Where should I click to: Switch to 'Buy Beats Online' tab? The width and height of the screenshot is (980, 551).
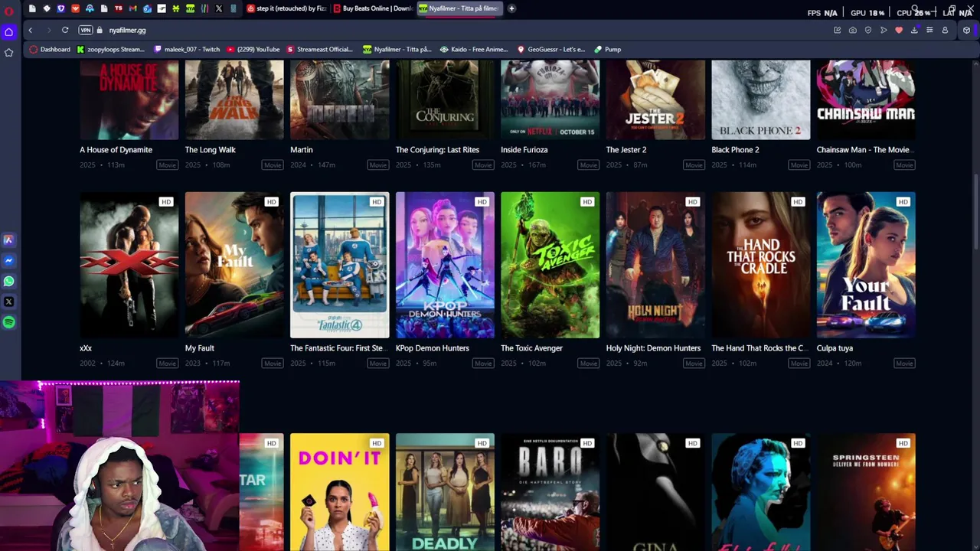(x=373, y=8)
